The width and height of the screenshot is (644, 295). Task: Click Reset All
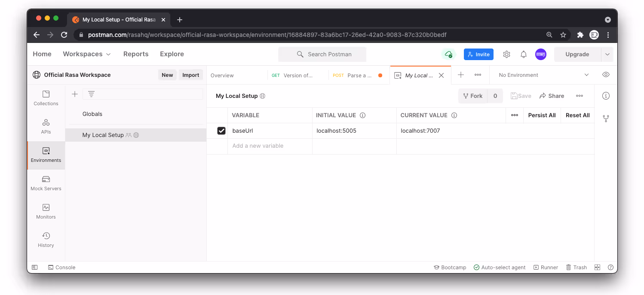tap(578, 115)
